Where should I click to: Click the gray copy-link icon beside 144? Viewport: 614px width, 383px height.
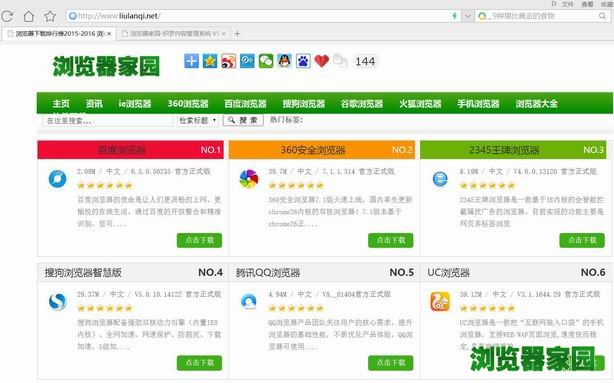click(x=340, y=61)
